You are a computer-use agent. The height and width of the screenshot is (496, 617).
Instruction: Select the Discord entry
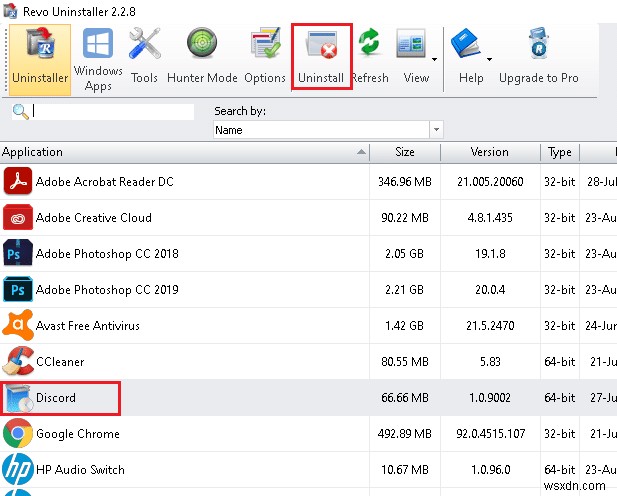tap(308, 398)
